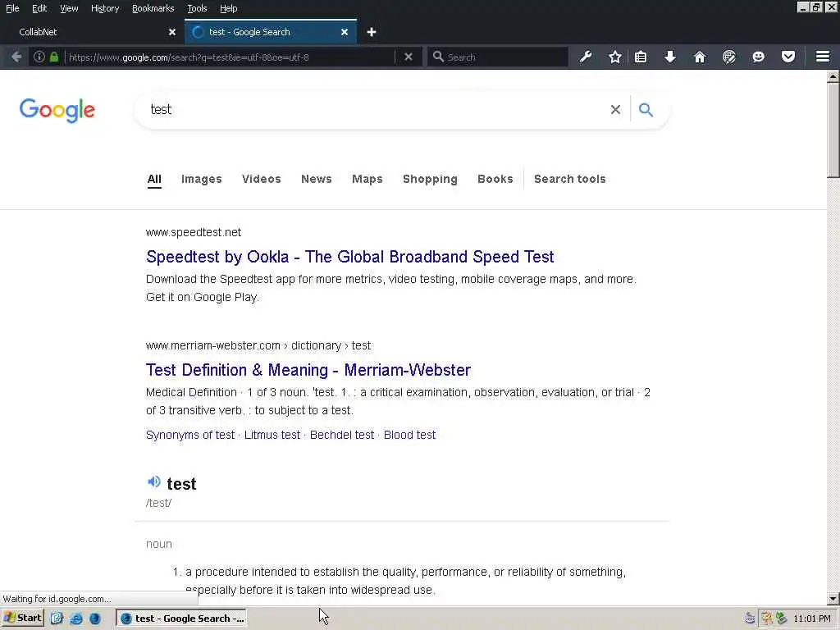The image size is (840, 630).
Task: Open the Firefox hamburger menu
Action: coord(823,57)
